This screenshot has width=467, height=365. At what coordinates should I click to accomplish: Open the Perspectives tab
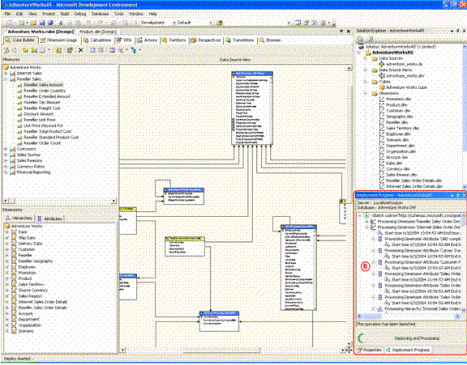206,40
